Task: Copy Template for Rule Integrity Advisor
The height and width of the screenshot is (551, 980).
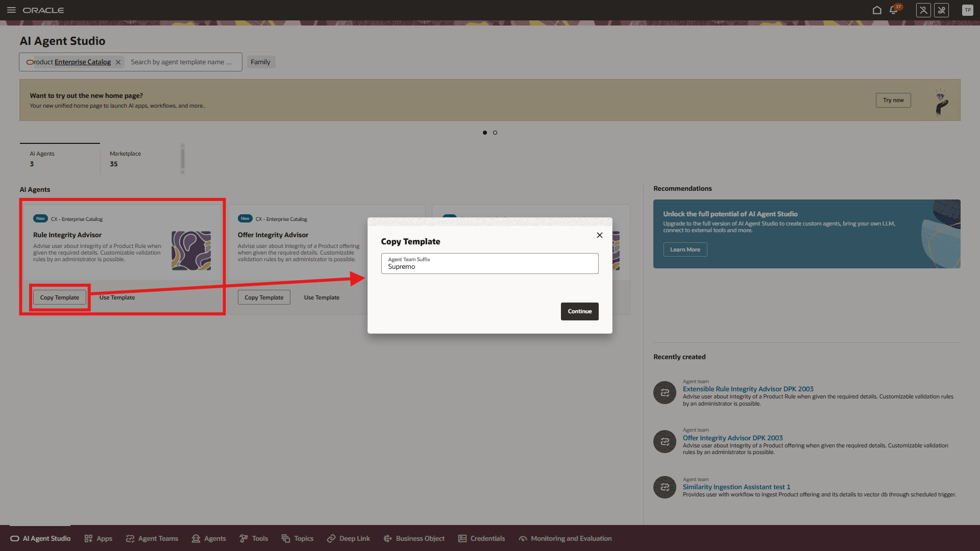Action: click(60, 297)
